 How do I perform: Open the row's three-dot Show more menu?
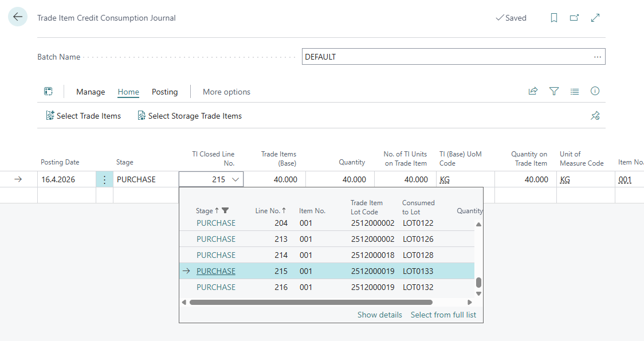tap(104, 179)
